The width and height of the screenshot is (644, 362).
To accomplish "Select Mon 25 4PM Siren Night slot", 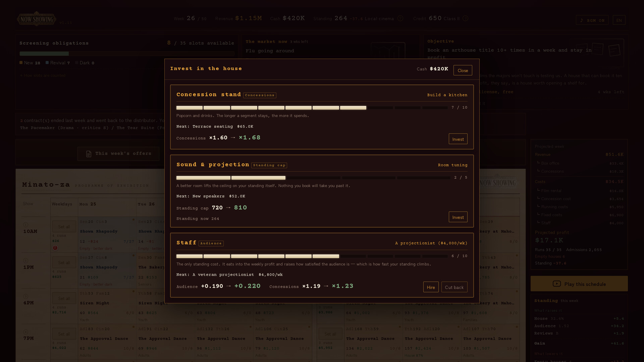I will tap(107, 306).
